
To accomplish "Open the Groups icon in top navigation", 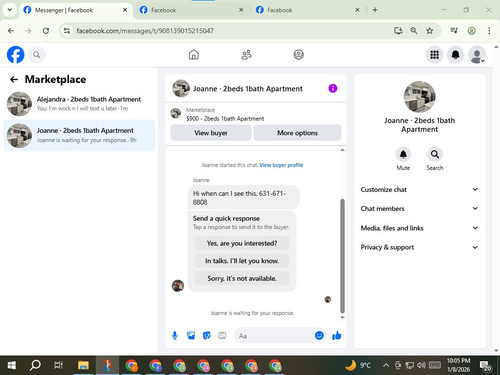I will 298,55.
